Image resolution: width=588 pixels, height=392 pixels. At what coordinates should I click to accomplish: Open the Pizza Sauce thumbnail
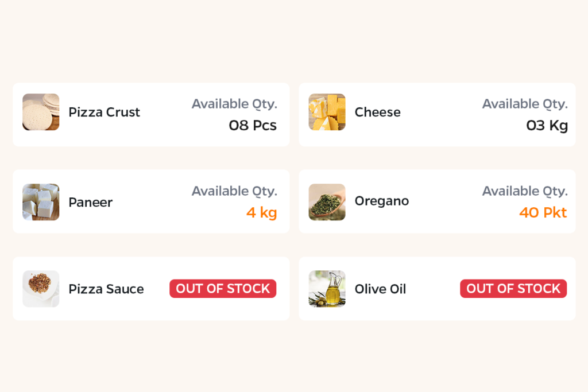click(41, 289)
